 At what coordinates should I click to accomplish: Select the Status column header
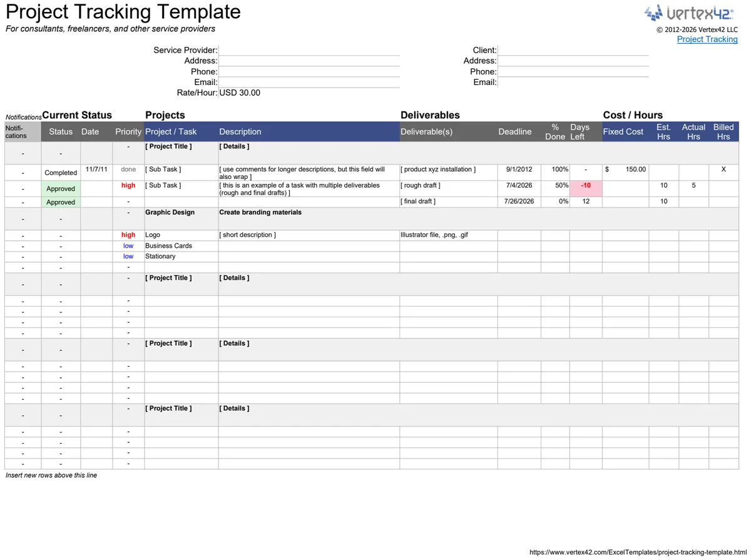point(61,131)
